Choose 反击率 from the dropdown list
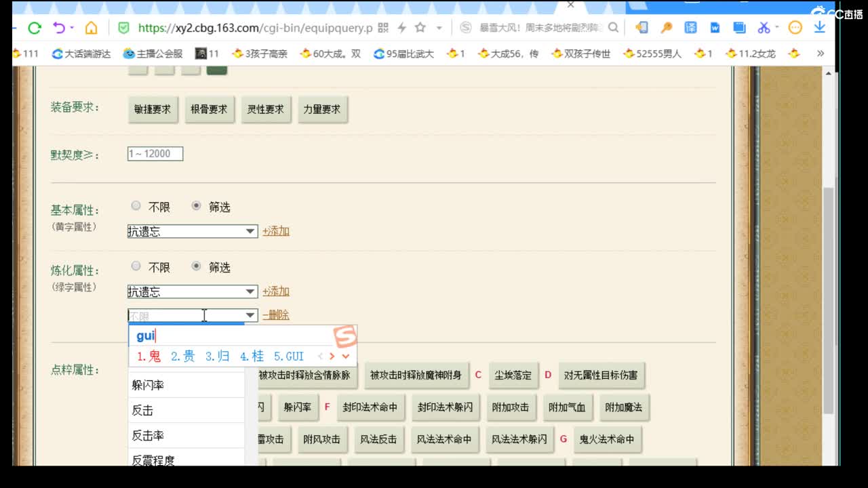The width and height of the screenshot is (868, 488). coord(186,435)
